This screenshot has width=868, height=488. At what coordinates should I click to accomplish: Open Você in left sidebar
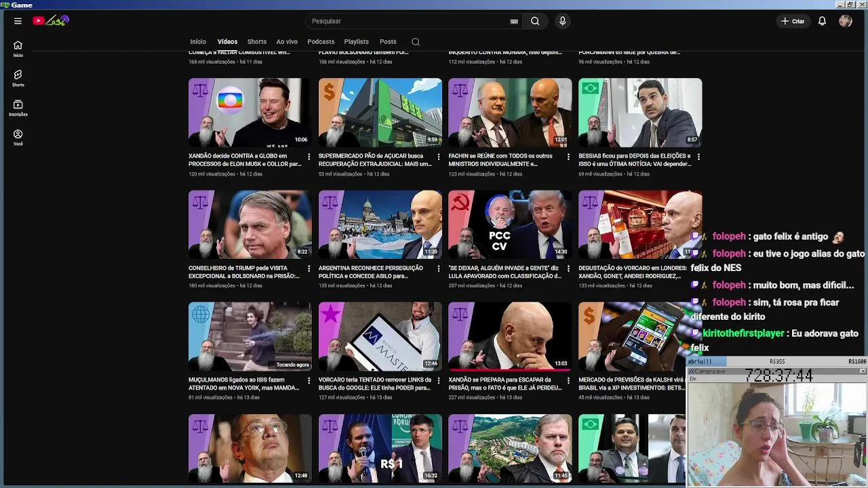(18, 138)
